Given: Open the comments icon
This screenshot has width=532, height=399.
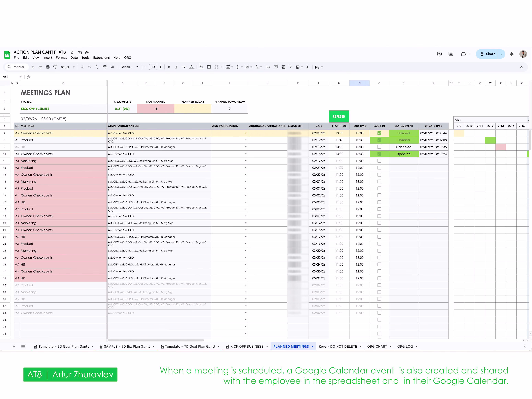Looking at the screenshot, I should pos(451,54).
